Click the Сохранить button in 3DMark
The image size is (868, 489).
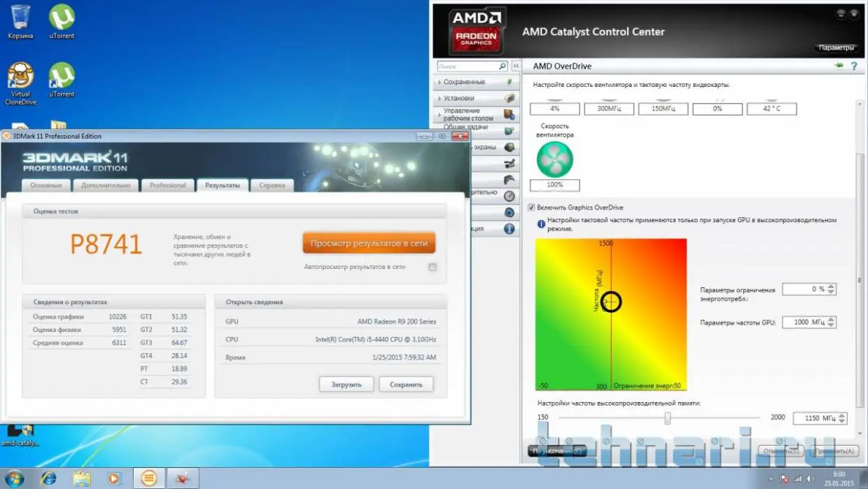click(406, 385)
